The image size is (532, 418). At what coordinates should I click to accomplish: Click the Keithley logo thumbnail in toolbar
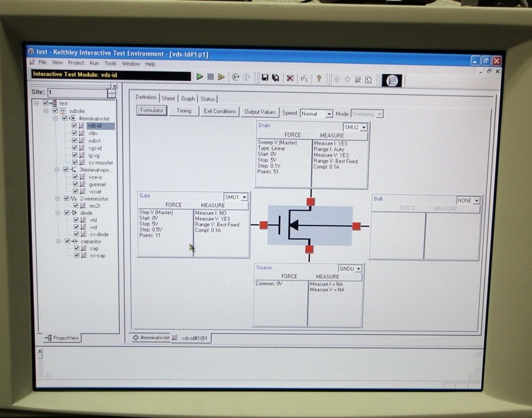click(392, 80)
